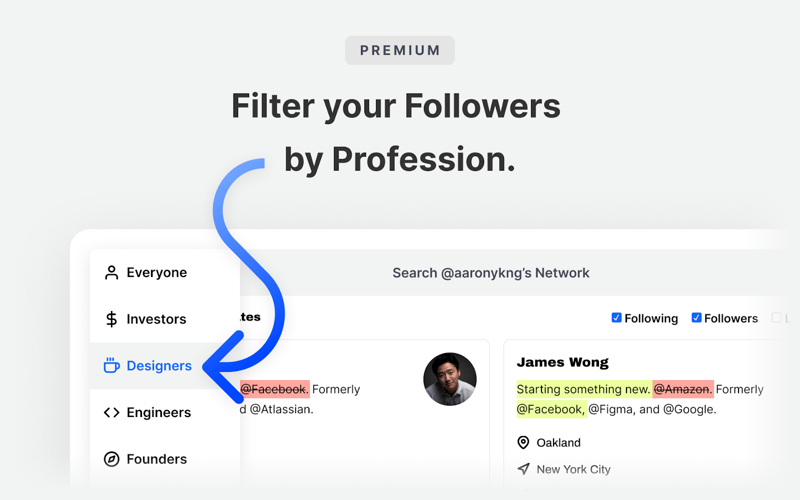800x500 pixels.
Task: Open James Wong's profile name
Action: 562,362
